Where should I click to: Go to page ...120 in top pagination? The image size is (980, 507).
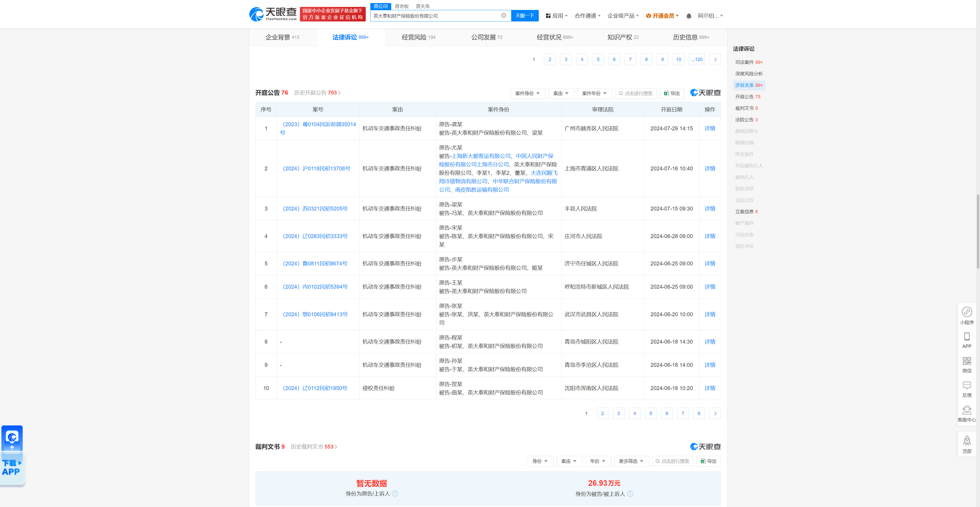696,59
